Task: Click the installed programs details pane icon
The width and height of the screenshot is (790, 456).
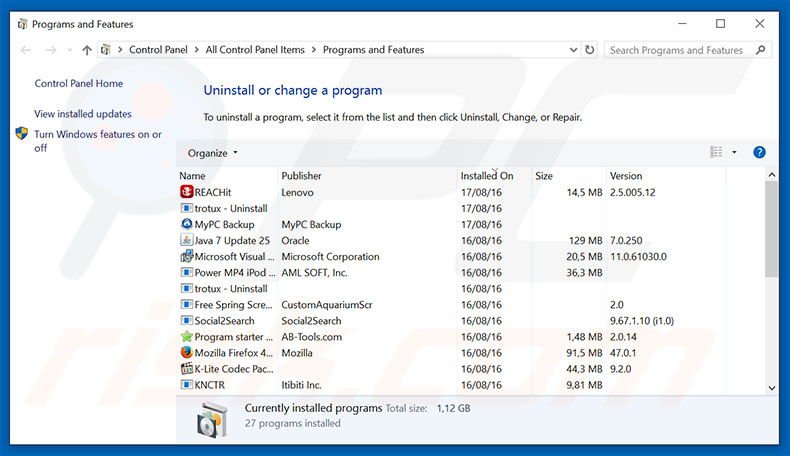Action: (x=213, y=419)
